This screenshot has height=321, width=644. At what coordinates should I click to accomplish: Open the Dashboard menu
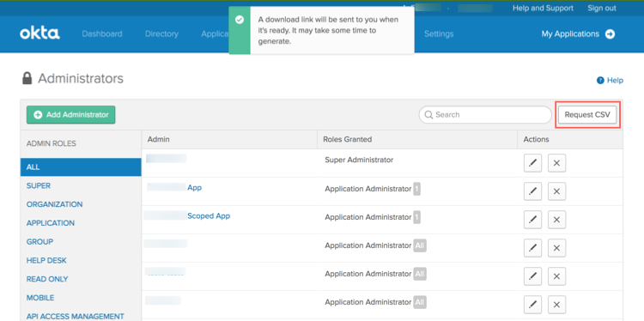point(102,34)
